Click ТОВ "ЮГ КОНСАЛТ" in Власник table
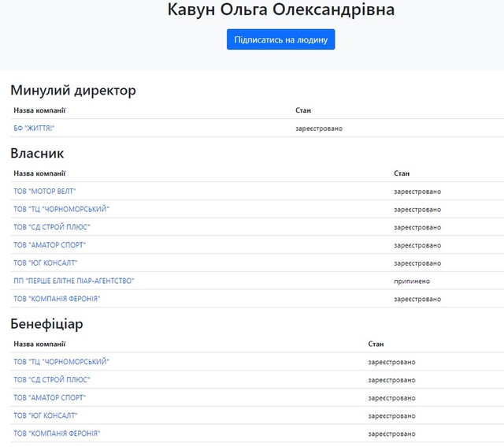 (46, 263)
